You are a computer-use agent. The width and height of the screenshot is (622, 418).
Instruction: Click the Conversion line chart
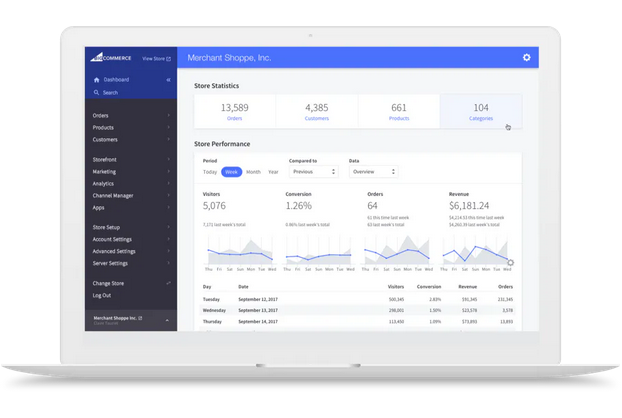pos(319,251)
